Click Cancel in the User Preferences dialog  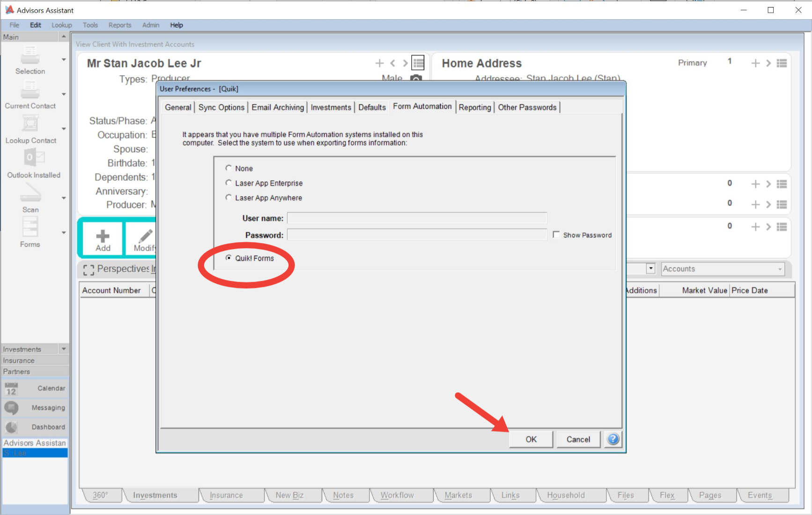pos(578,439)
